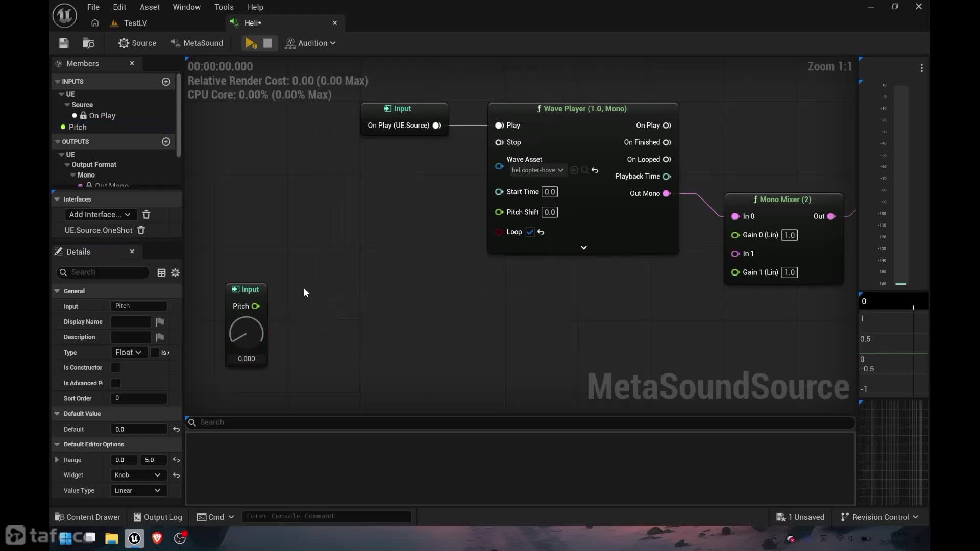Collapse the INPUTS section
The width and height of the screenshot is (980, 551).
[58, 82]
